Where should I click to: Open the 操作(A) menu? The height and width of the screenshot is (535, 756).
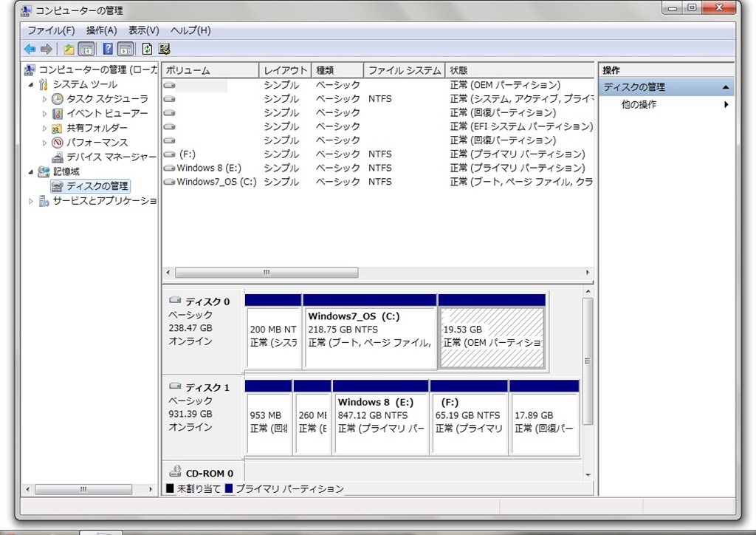point(101,30)
